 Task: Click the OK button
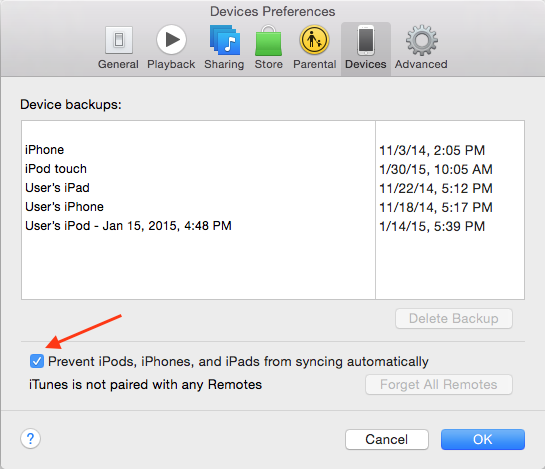click(x=483, y=439)
